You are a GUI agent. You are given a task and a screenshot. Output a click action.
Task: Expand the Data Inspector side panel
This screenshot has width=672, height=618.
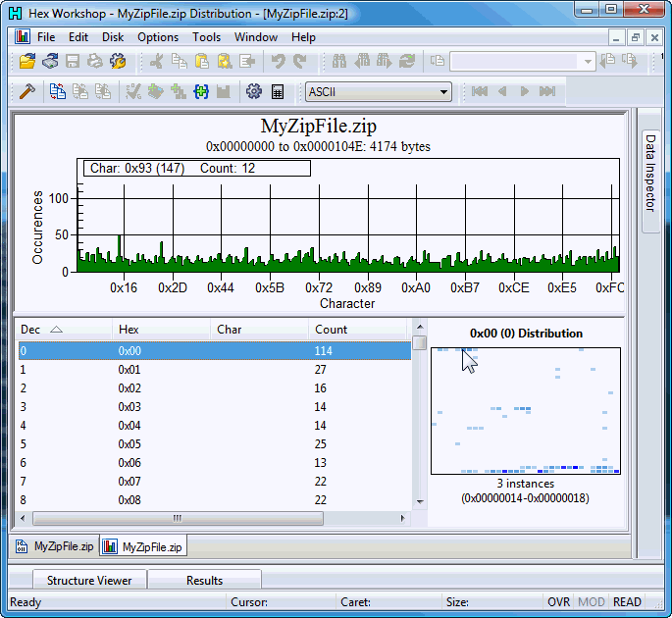pyautogui.click(x=650, y=181)
